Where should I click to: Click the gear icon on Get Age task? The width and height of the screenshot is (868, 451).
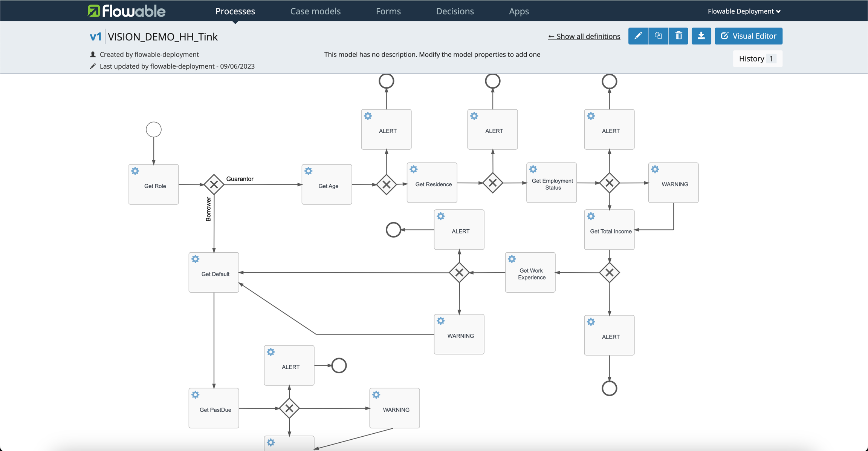pyautogui.click(x=309, y=171)
